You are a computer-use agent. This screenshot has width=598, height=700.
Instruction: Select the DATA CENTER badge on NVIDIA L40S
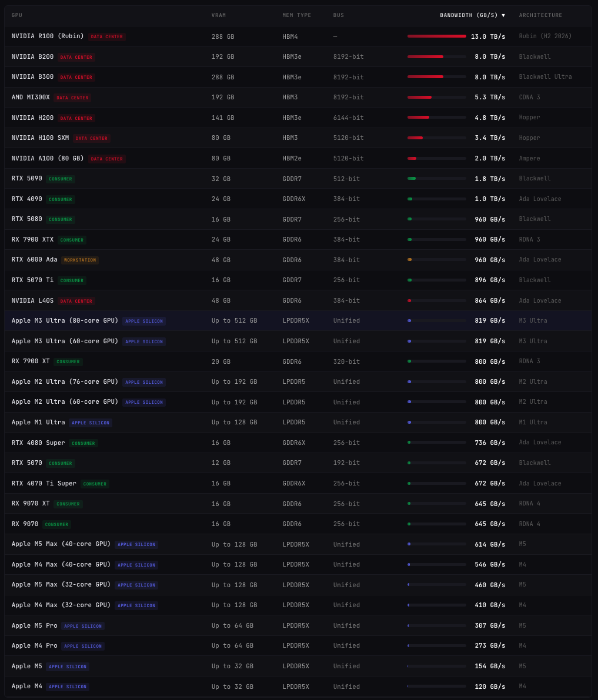pyautogui.click(x=76, y=301)
